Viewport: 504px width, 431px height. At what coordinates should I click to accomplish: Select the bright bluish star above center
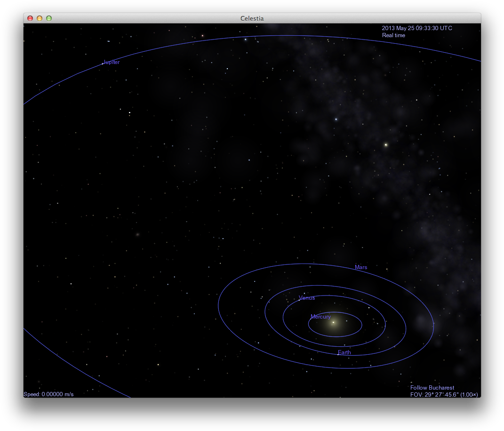tap(336, 119)
